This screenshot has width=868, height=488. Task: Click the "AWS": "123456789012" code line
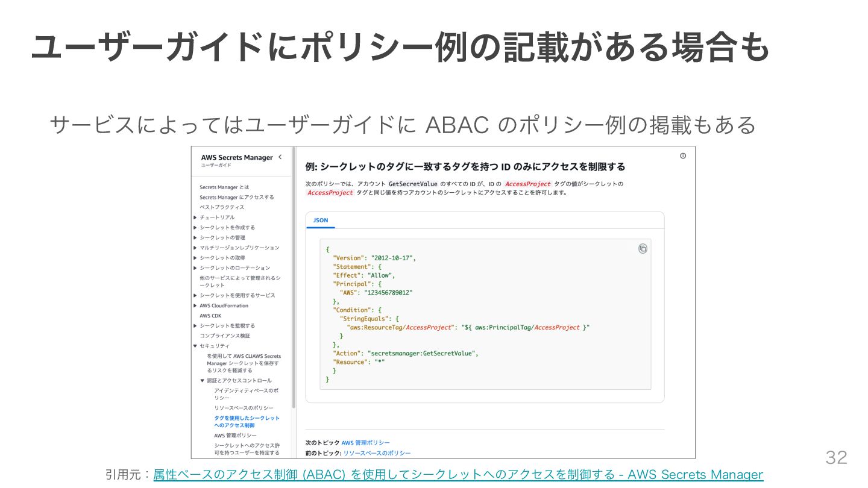[376, 293]
